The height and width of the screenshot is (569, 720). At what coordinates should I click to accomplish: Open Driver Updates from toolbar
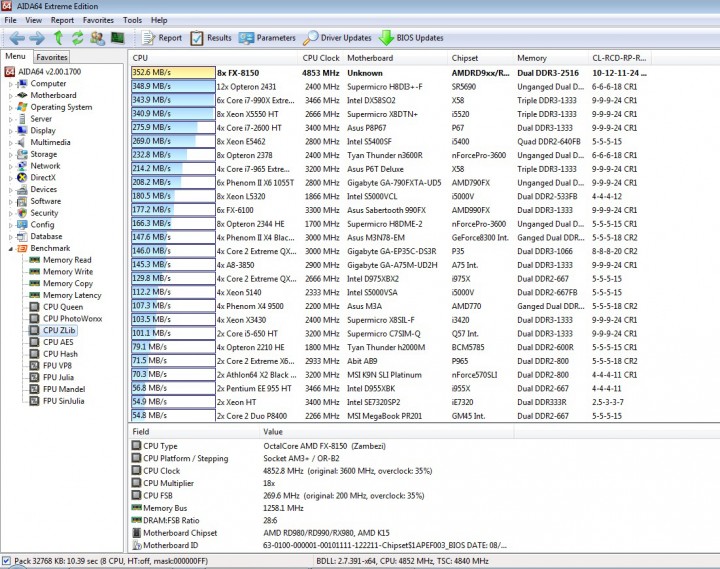pyautogui.click(x=337, y=38)
